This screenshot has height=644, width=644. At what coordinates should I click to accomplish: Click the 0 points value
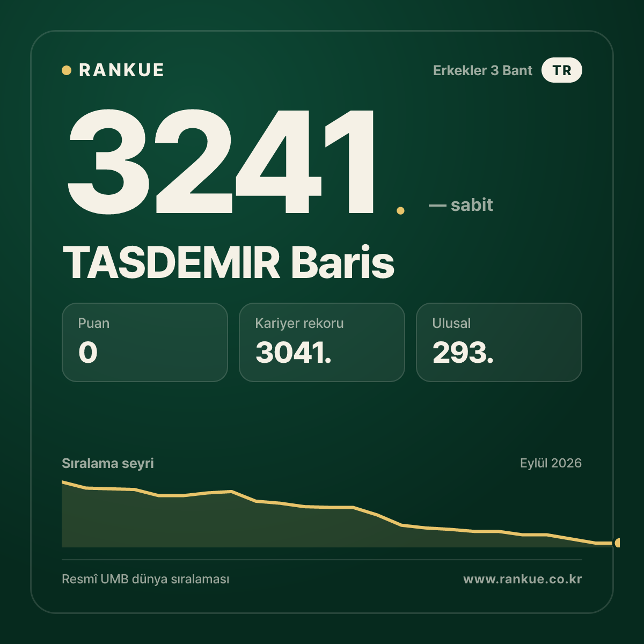click(x=88, y=353)
